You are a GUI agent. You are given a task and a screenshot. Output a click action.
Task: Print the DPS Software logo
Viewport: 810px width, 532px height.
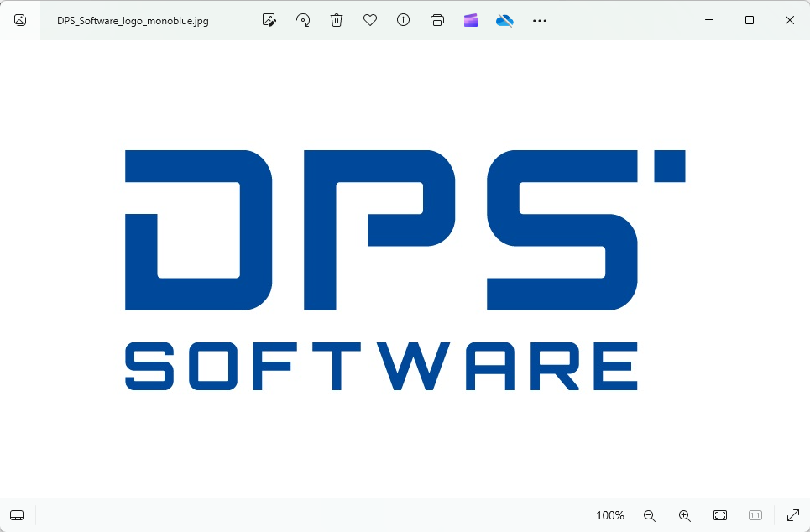[x=437, y=20]
